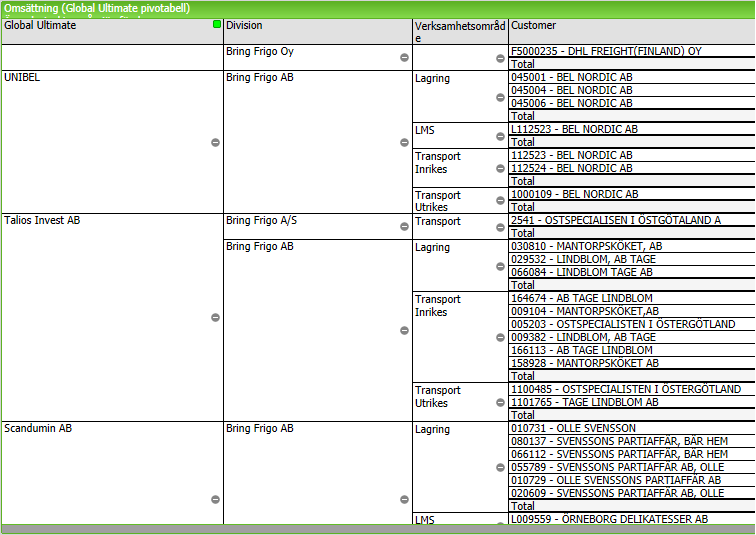Select customer 010731 - OLLE SVENSSON
Screen dimensions: 756x535
(x=632, y=428)
